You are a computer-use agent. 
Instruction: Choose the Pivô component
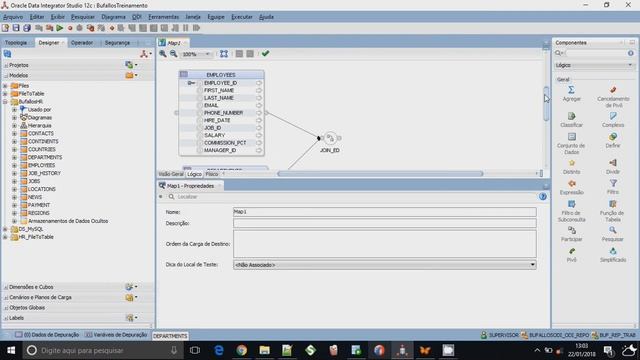point(571,255)
